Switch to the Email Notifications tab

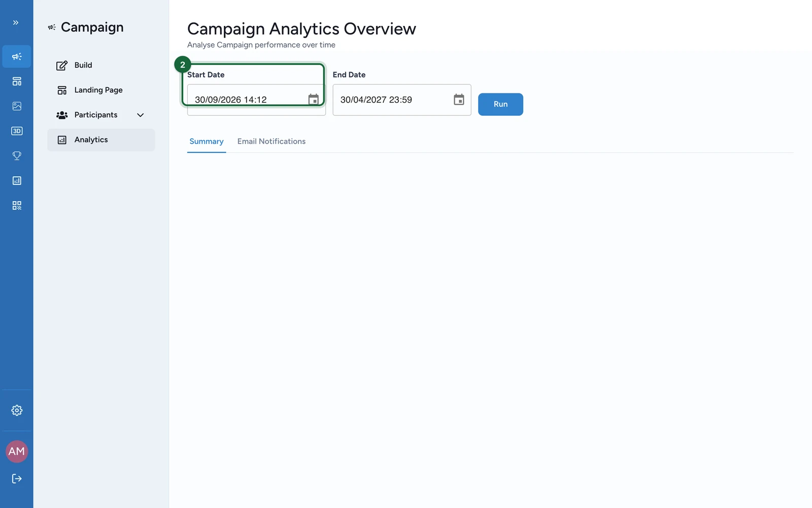(272, 142)
